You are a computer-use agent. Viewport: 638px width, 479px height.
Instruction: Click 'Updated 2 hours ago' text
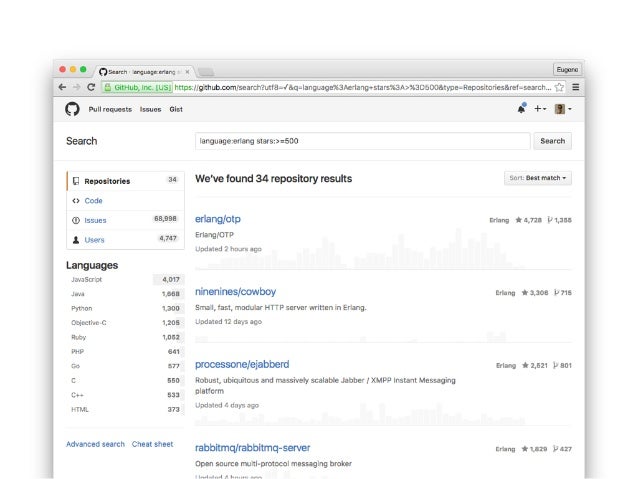(x=228, y=249)
